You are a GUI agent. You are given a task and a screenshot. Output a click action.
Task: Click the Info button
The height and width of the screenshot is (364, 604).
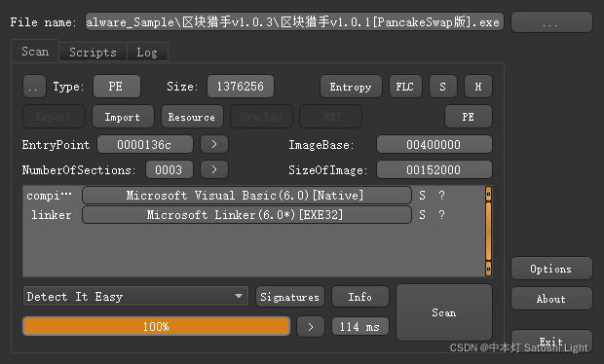pos(360,297)
